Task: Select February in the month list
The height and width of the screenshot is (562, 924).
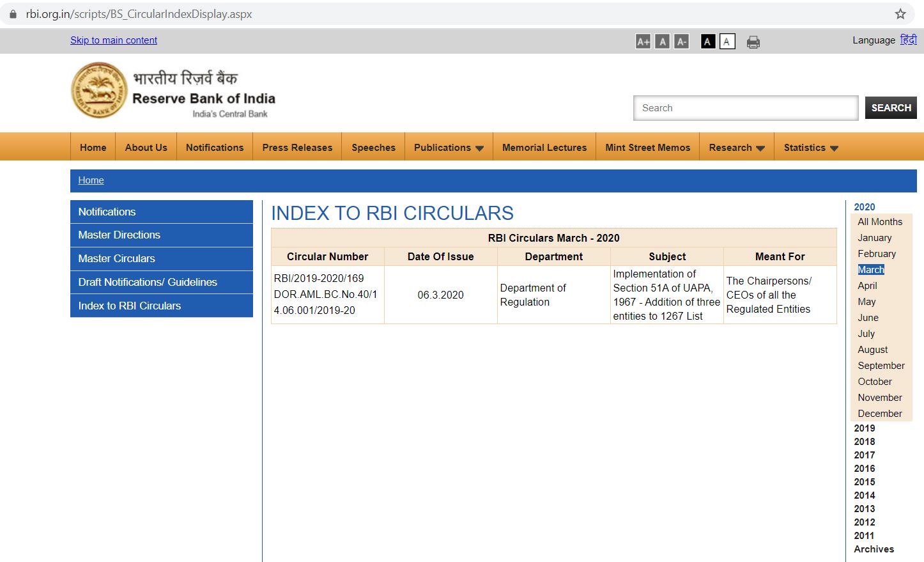Action: (877, 254)
